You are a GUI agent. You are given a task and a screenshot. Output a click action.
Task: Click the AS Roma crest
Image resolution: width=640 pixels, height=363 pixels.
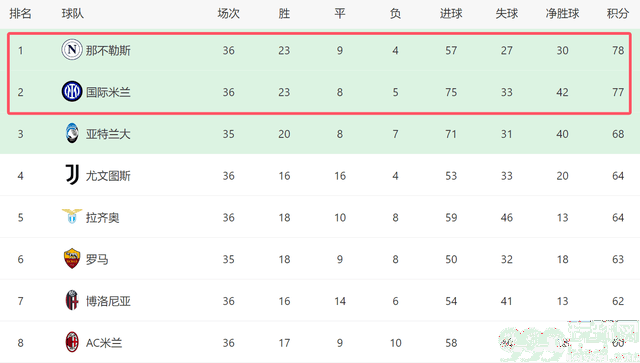click(x=72, y=258)
